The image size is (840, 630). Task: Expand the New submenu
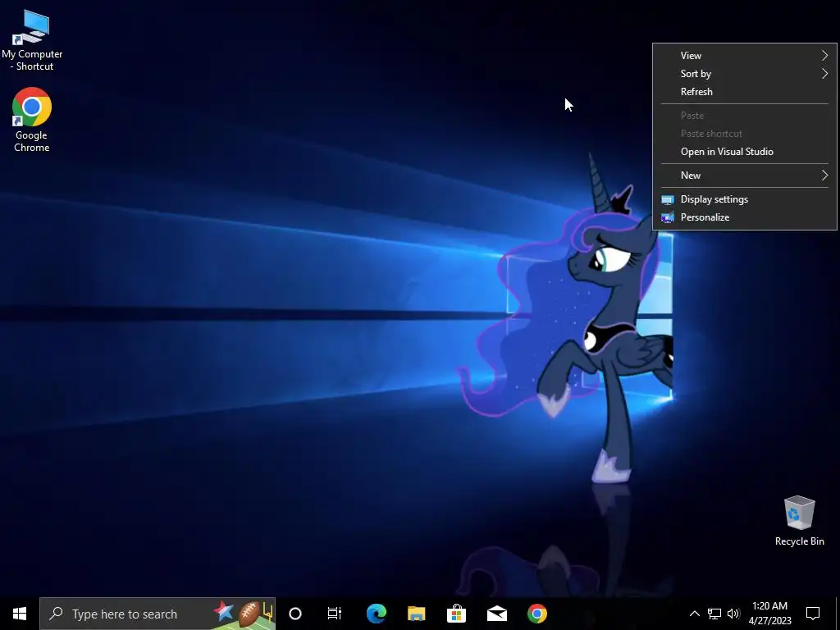745,176
